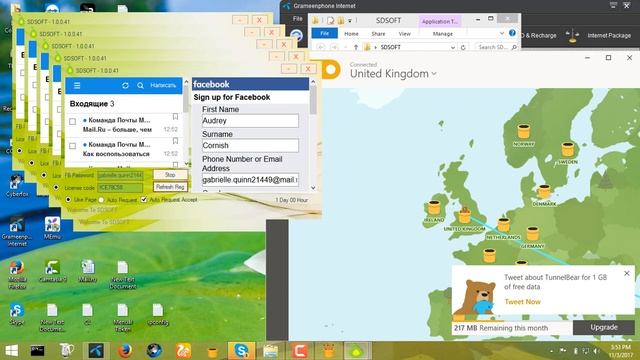Image resolution: width=640 pixels, height=360 pixels.
Task: Open the Mozilla Firefox desktop shortcut
Action: point(17,274)
